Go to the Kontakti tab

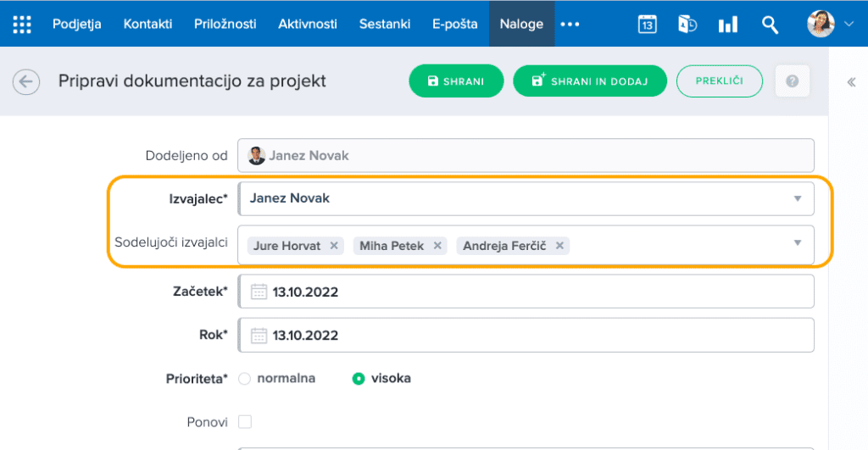[147, 24]
